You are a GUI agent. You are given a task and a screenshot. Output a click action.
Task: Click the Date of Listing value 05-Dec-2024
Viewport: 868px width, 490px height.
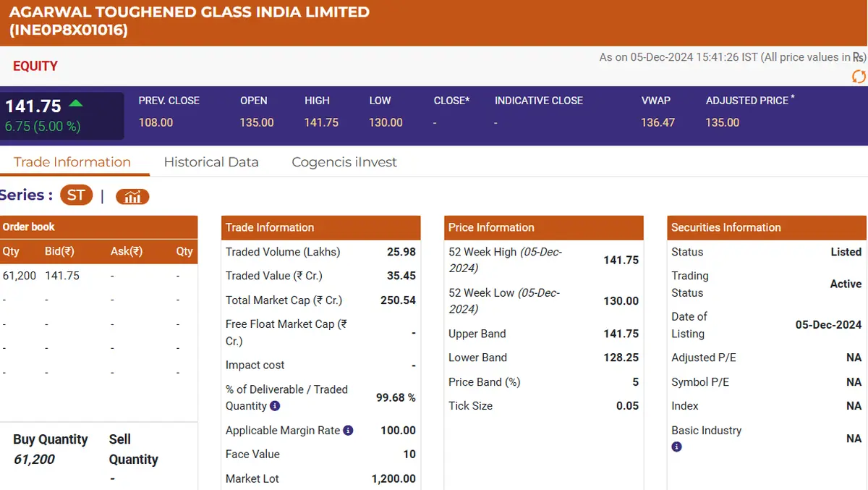(829, 325)
